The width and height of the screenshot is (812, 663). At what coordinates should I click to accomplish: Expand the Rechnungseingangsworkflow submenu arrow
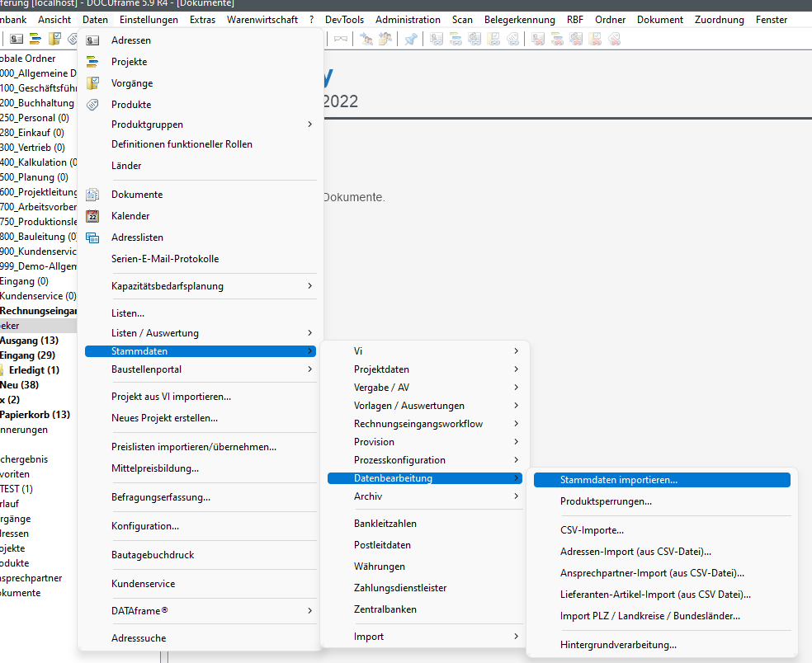(x=517, y=423)
